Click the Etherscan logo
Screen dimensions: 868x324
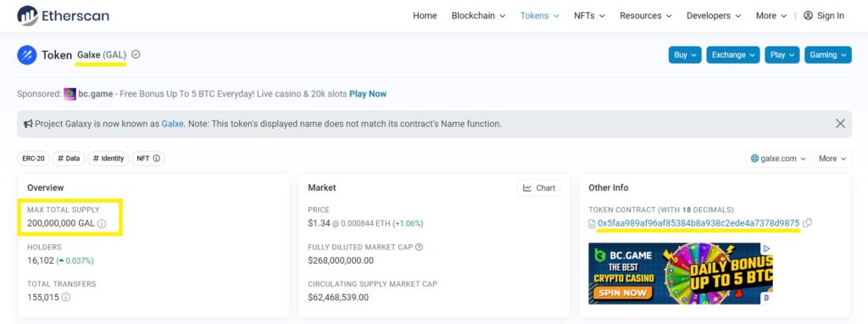coord(63,15)
